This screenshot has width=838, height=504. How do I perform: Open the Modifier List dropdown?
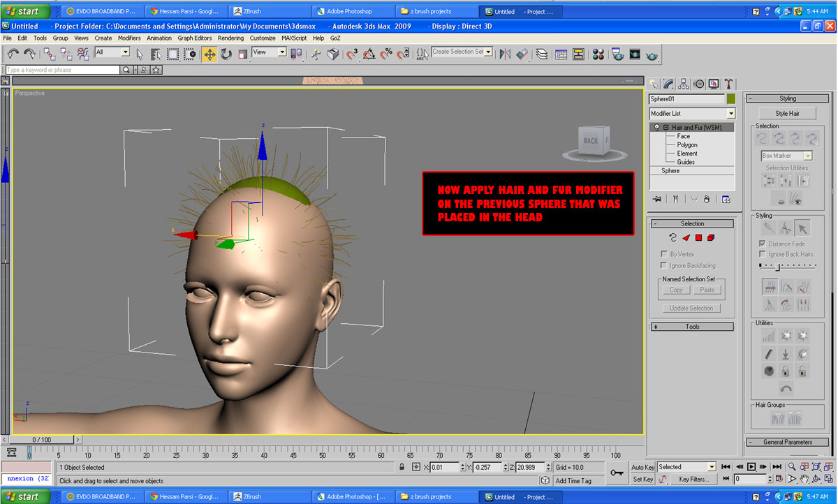coord(730,114)
